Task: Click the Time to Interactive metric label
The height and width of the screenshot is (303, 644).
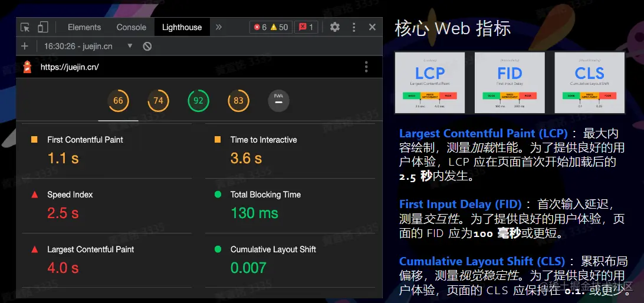Action: [264, 140]
